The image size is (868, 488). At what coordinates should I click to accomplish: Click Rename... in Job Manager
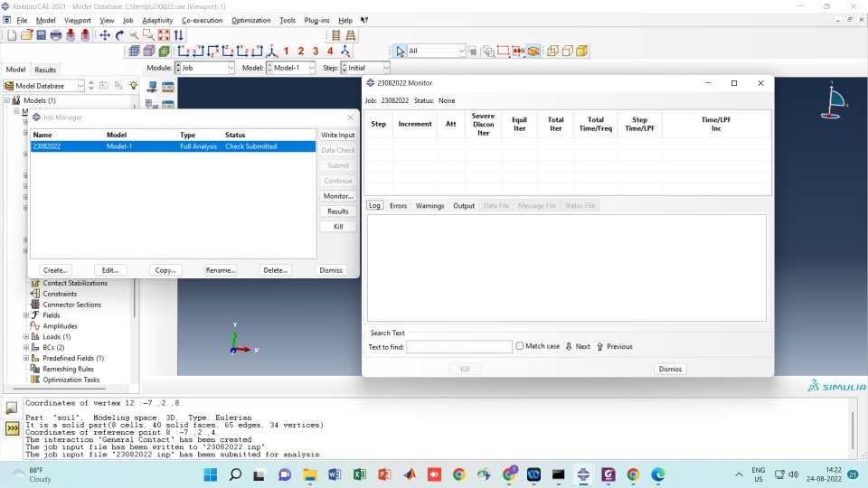pyautogui.click(x=221, y=270)
